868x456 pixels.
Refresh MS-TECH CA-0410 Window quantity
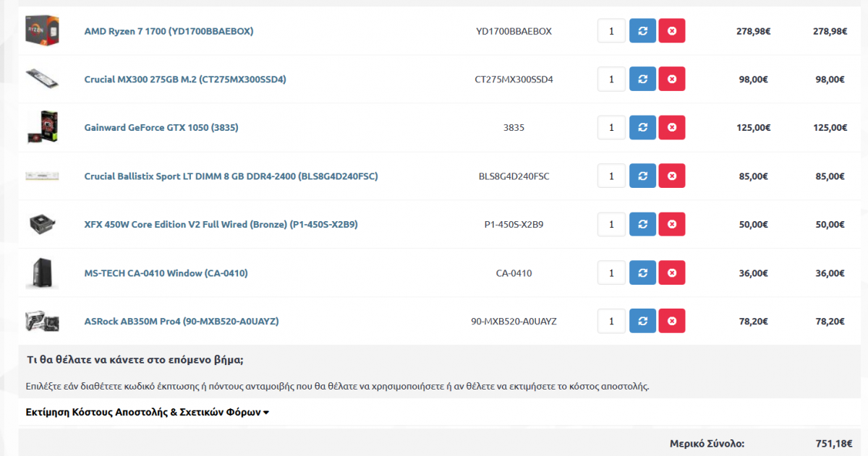point(642,272)
